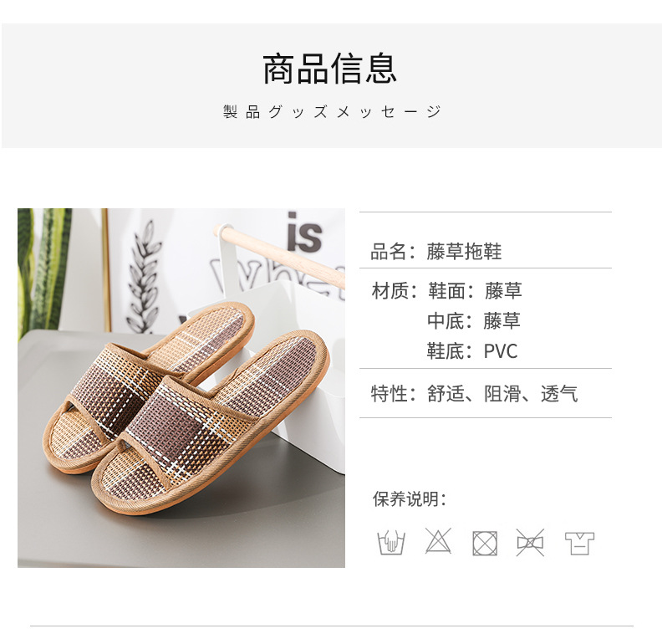
Task: Click the do-not-tumble-dry square icon
Action: (x=485, y=543)
